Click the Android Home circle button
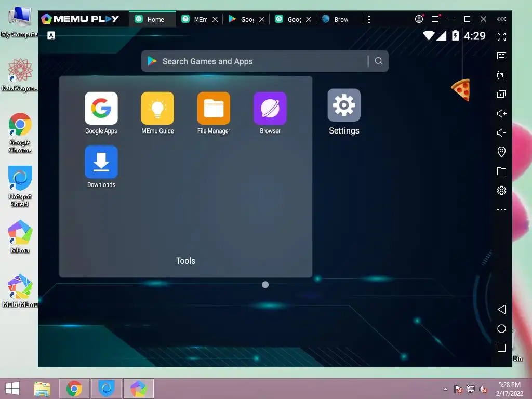This screenshot has height=399, width=532. [x=501, y=328]
